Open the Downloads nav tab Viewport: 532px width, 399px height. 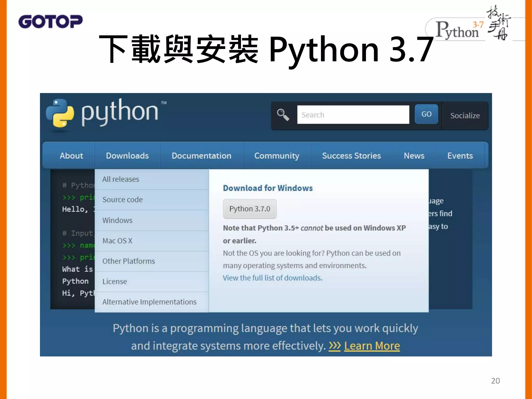point(127,156)
